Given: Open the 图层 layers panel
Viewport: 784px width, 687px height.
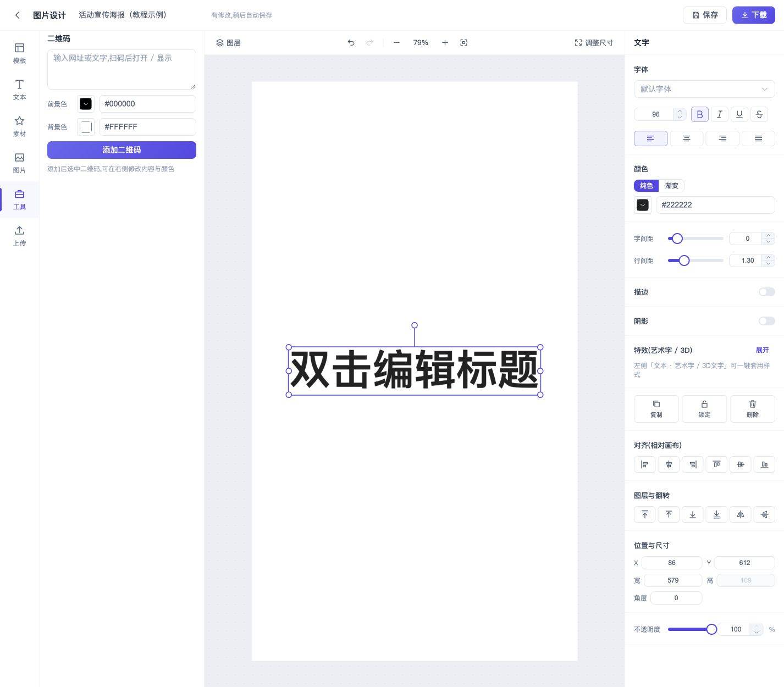Looking at the screenshot, I should point(228,43).
